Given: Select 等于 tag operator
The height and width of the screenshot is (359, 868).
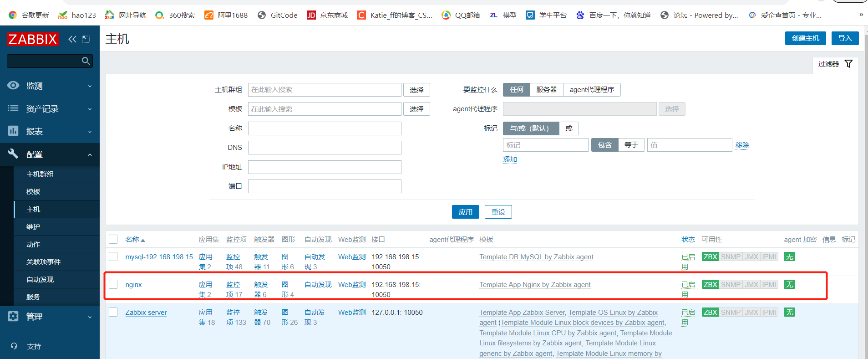Looking at the screenshot, I should (631, 145).
